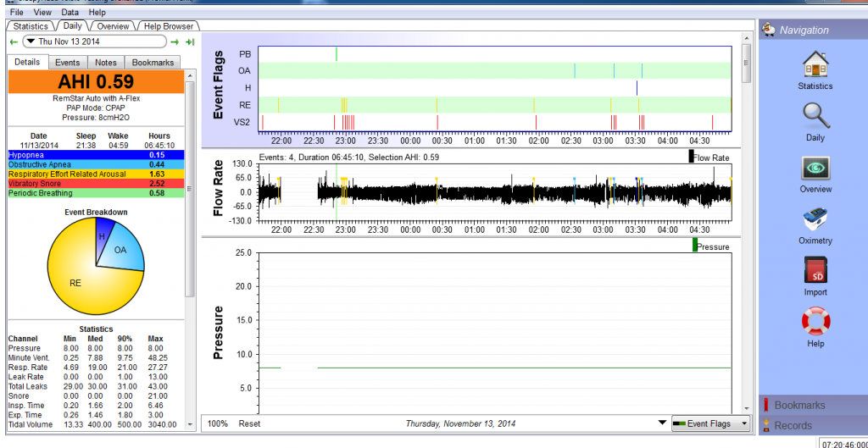The height and width of the screenshot is (448, 868).
Task: Select the Details sub-tab
Action: pyautogui.click(x=27, y=63)
